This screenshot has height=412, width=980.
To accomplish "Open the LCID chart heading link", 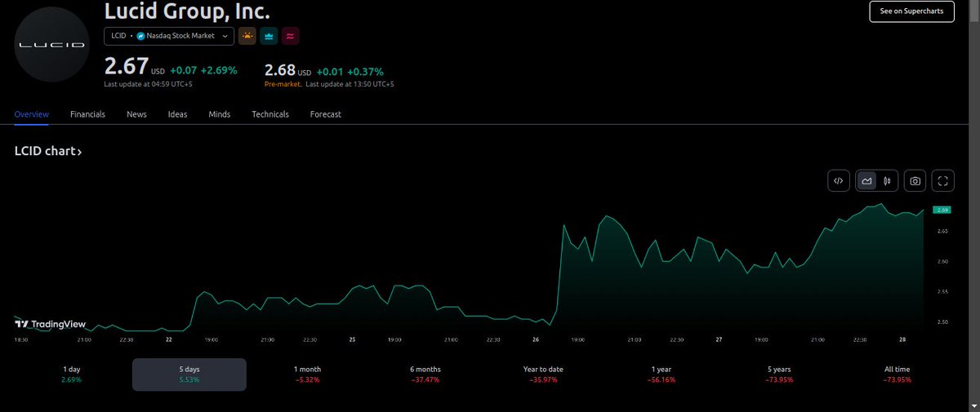I will (47, 152).
